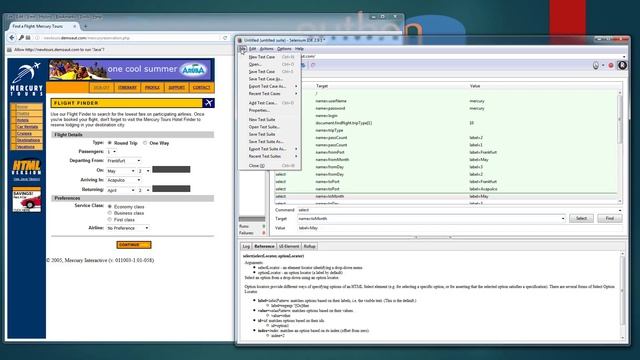
Task: Click the test command table vertical scrollbar
Action: click(620, 147)
